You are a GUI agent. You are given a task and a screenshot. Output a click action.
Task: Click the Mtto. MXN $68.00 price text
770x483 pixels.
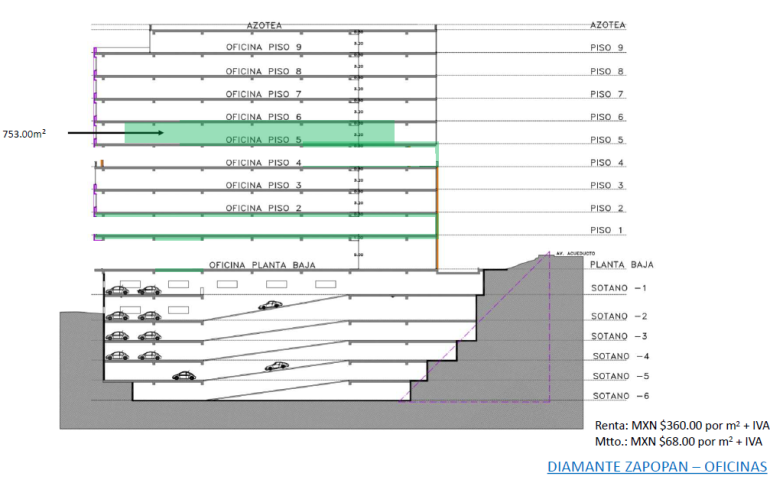pos(679,441)
